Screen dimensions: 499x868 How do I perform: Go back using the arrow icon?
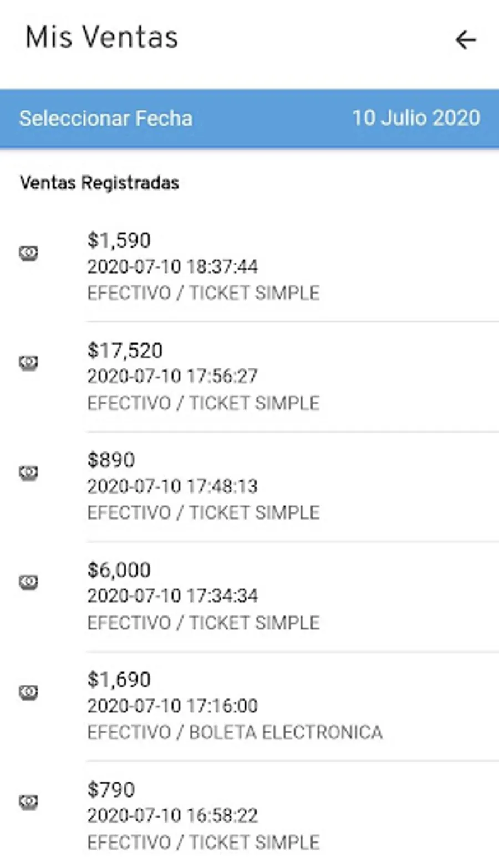pos(465,40)
